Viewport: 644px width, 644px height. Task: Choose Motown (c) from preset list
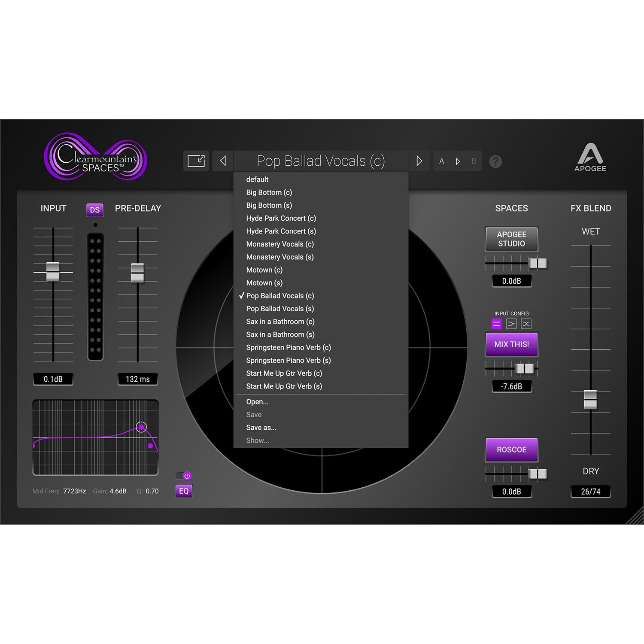pos(264,270)
